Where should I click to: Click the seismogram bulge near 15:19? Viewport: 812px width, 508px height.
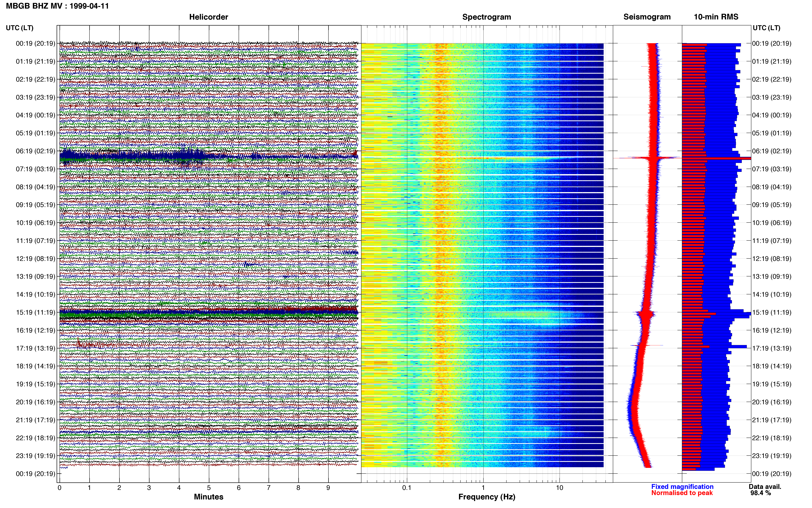645,314
